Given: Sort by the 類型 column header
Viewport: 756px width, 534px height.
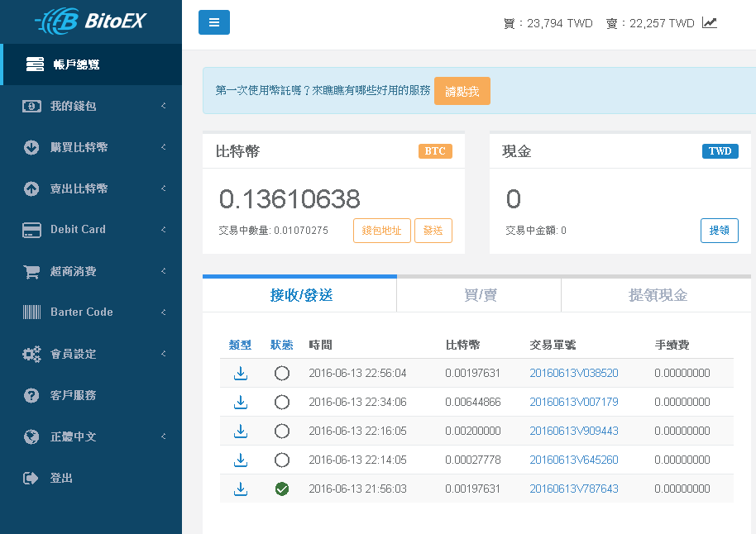Looking at the screenshot, I should coord(240,345).
